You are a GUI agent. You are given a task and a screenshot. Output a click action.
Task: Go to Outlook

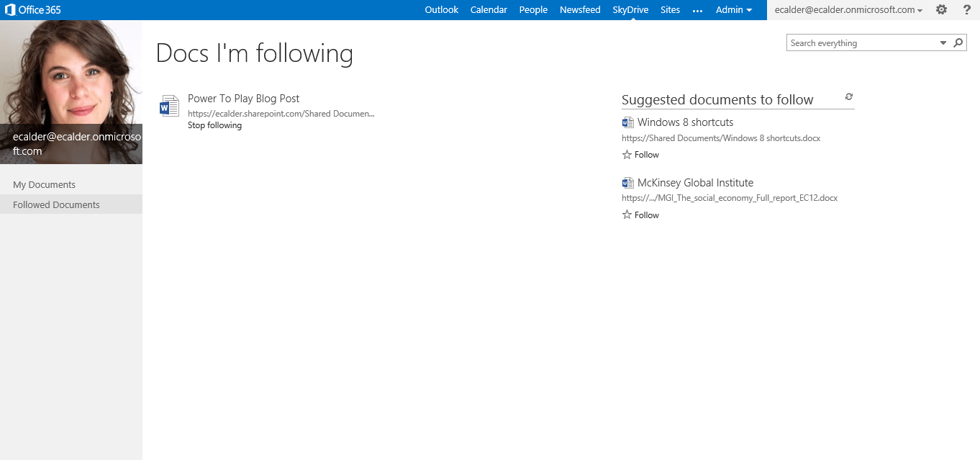coord(442,10)
